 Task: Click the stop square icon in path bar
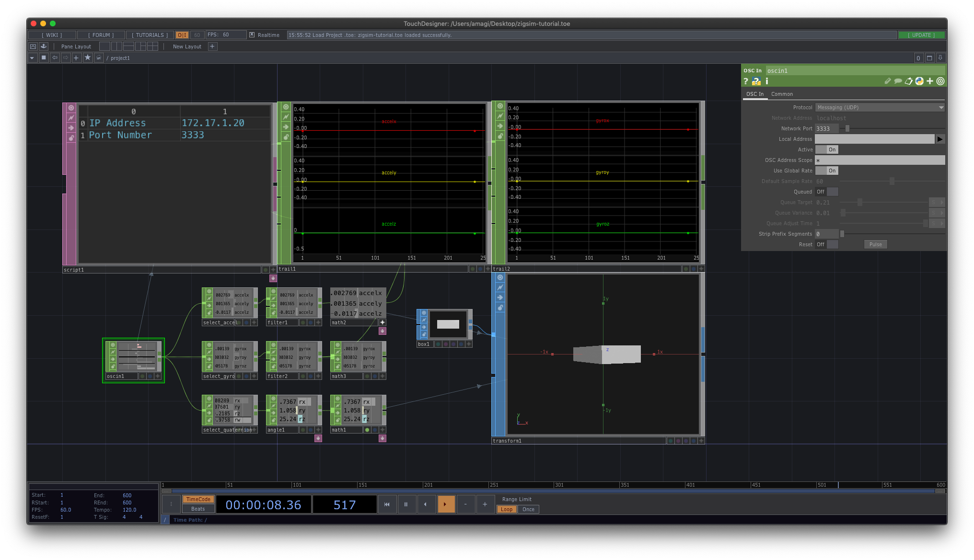[x=44, y=58]
